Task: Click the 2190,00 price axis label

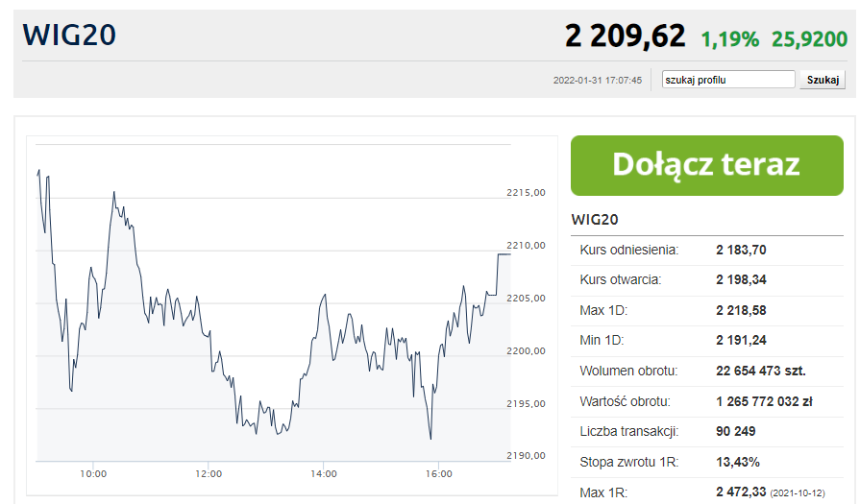Action: [526, 455]
